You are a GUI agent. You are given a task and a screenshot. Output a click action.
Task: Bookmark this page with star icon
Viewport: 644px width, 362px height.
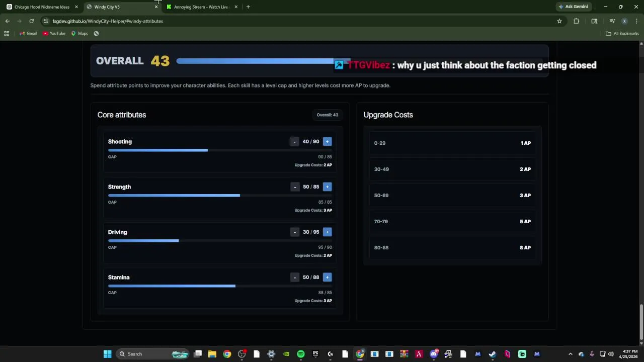coord(559,21)
